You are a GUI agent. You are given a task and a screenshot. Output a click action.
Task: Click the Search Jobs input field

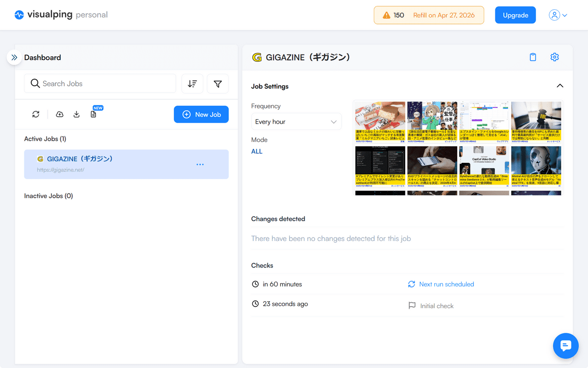click(100, 83)
